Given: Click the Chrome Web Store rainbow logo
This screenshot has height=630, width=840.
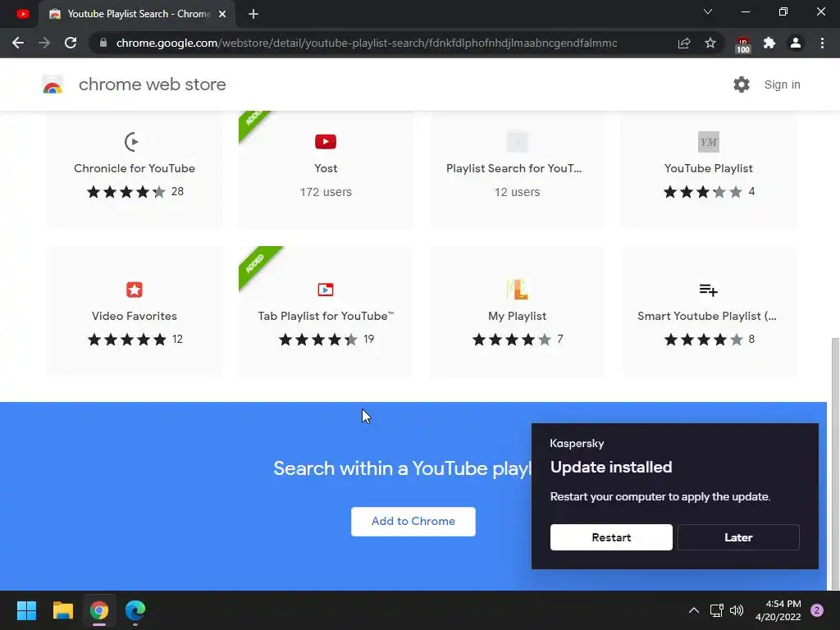Looking at the screenshot, I should (52, 84).
